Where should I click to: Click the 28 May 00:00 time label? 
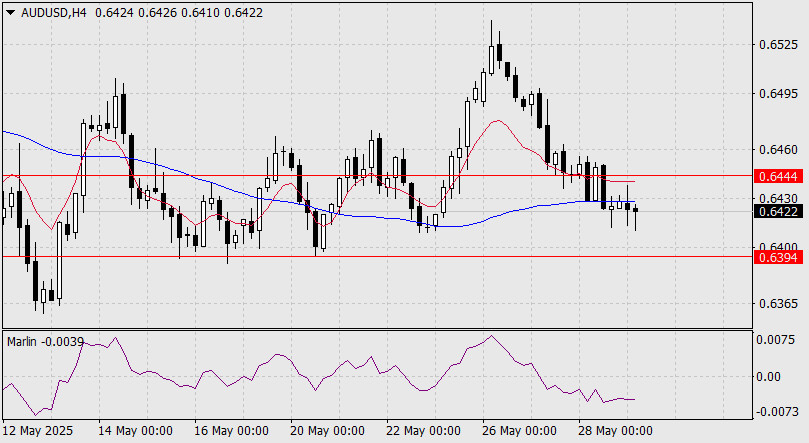point(615,431)
